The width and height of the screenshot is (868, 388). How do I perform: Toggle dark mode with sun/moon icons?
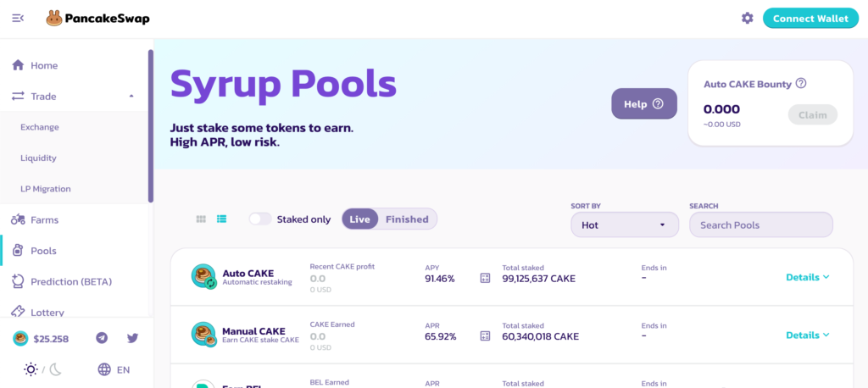pyautogui.click(x=43, y=369)
